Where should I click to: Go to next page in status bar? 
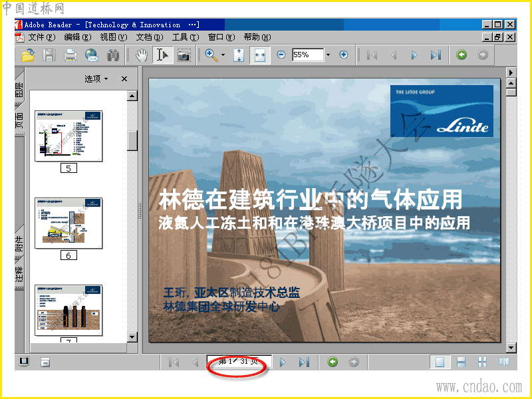(282, 362)
